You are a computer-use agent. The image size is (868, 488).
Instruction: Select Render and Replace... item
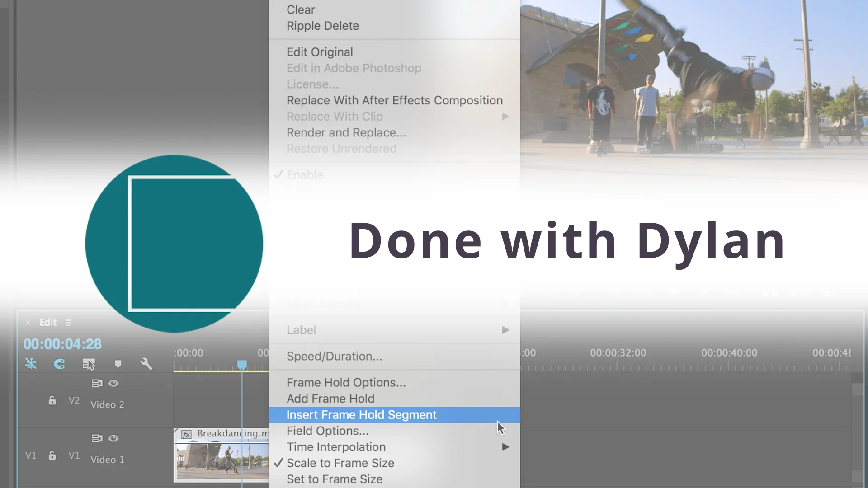(346, 132)
